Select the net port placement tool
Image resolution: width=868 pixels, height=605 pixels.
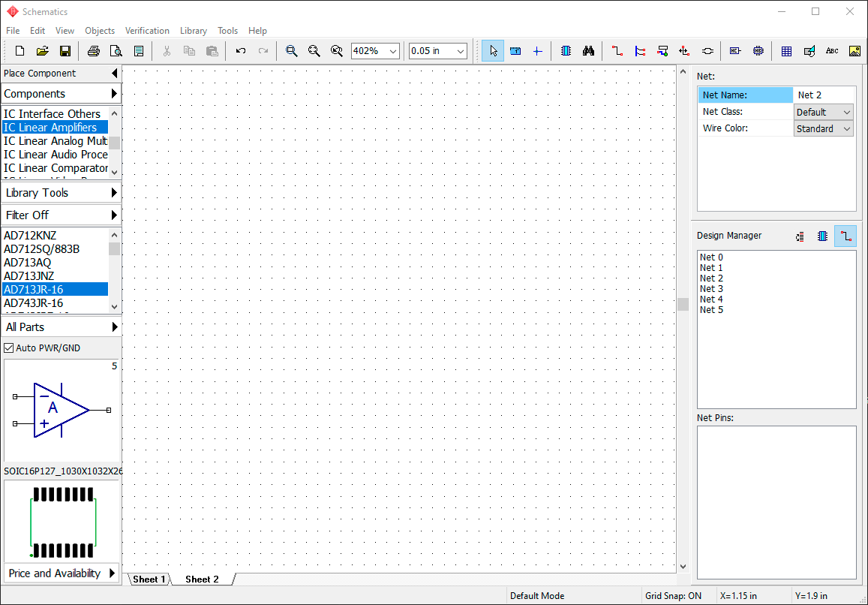point(685,51)
